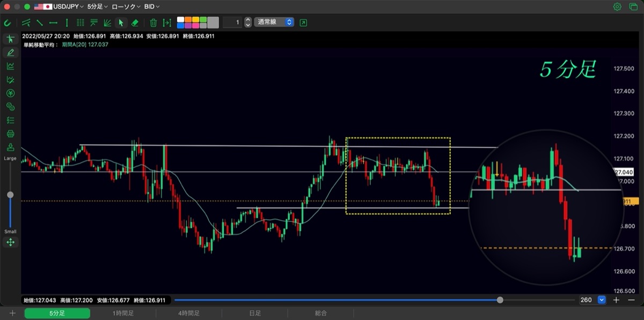Select the Fibonacci fan tool icon

coord(107,23)
